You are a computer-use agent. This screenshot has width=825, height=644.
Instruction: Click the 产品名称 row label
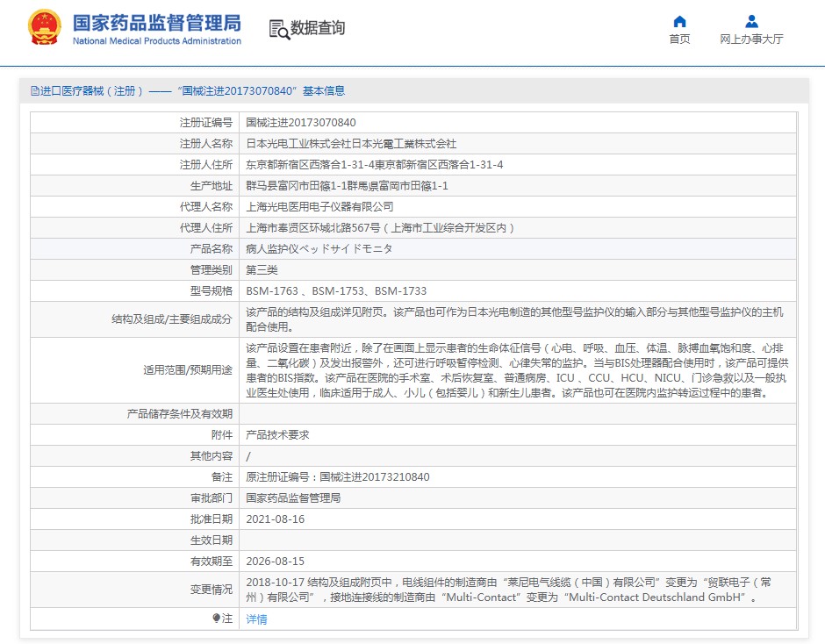pos(211,249)
